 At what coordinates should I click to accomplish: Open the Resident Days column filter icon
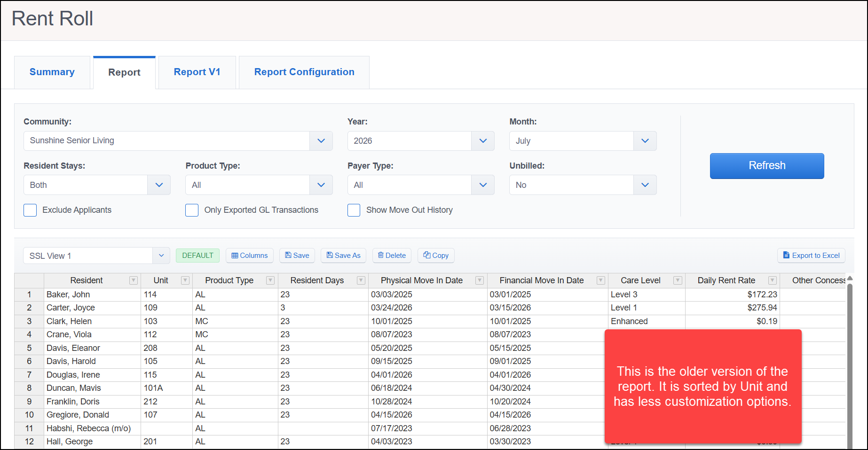click(361, 280)
